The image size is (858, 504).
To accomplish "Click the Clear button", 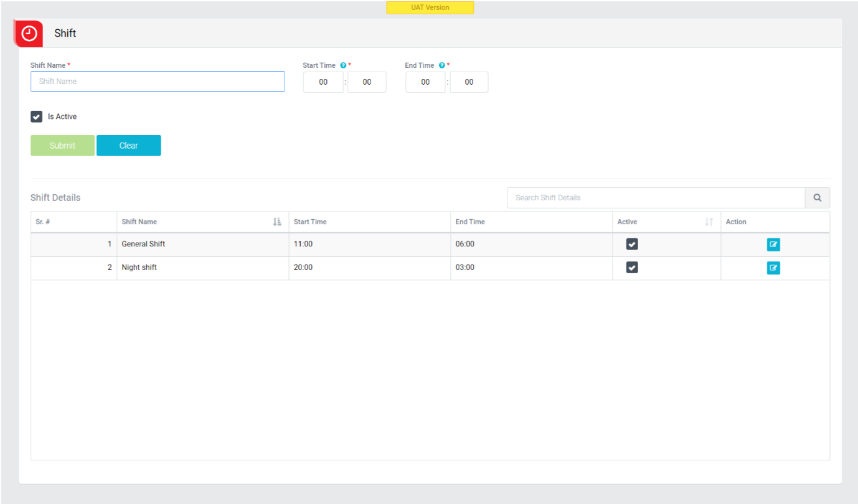I will [x=129, y=146].
